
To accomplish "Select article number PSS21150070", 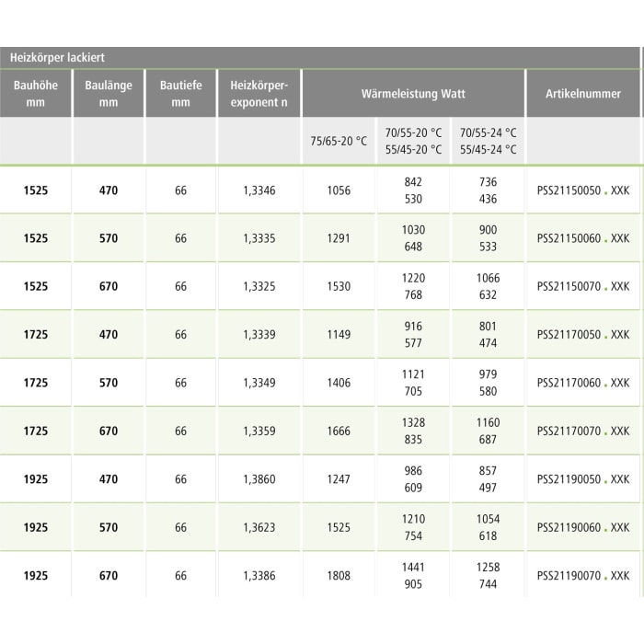I will (x=582, y=286).
